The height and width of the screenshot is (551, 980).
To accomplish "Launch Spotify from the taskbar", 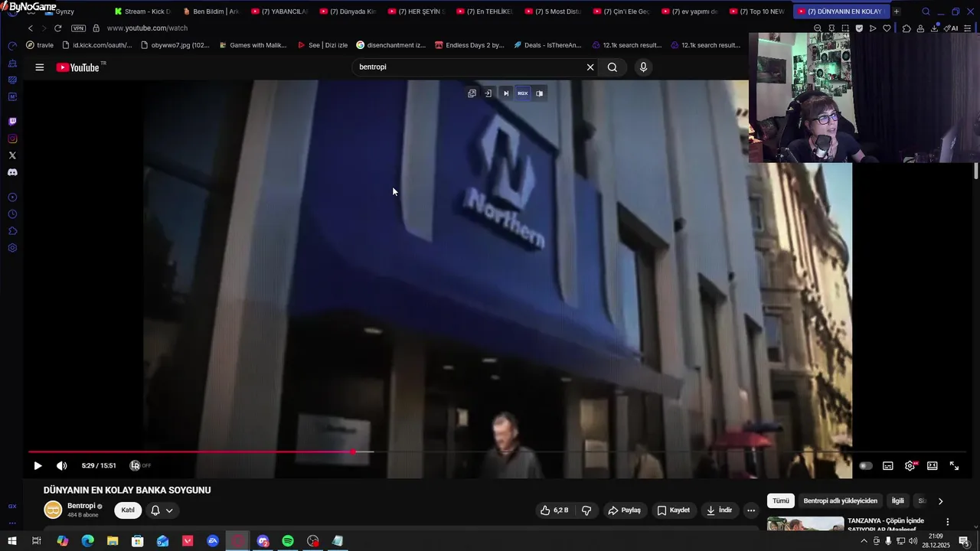I will click(x=288, y=541).
